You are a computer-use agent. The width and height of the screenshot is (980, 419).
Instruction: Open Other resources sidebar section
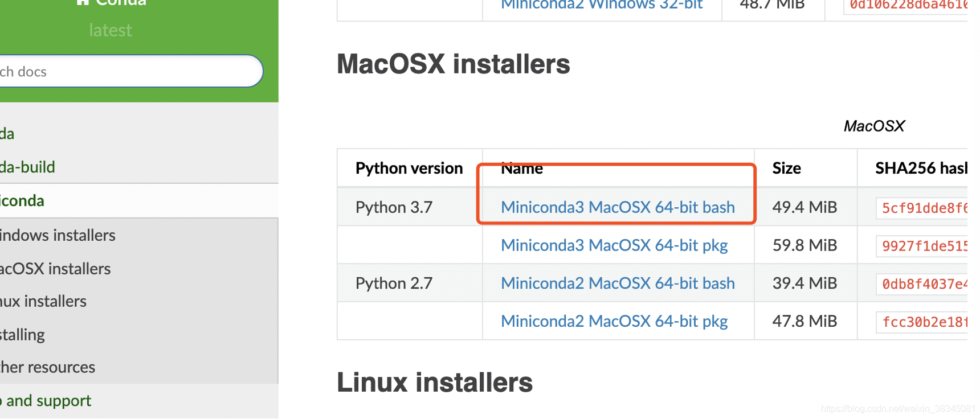(x=47, y=367)
